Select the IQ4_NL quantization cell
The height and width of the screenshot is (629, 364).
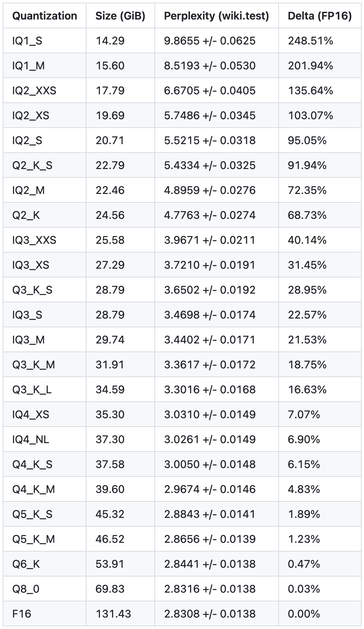[31, 439]
